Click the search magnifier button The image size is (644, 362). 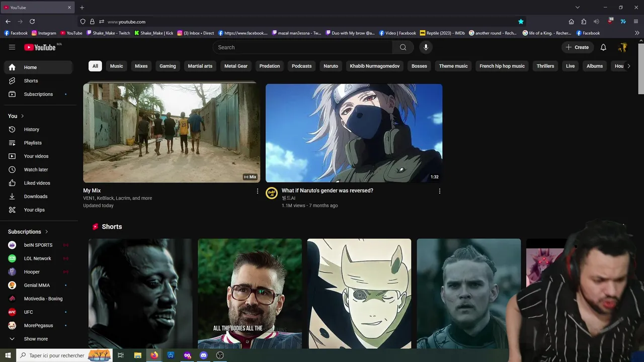(x=403, y=47)
